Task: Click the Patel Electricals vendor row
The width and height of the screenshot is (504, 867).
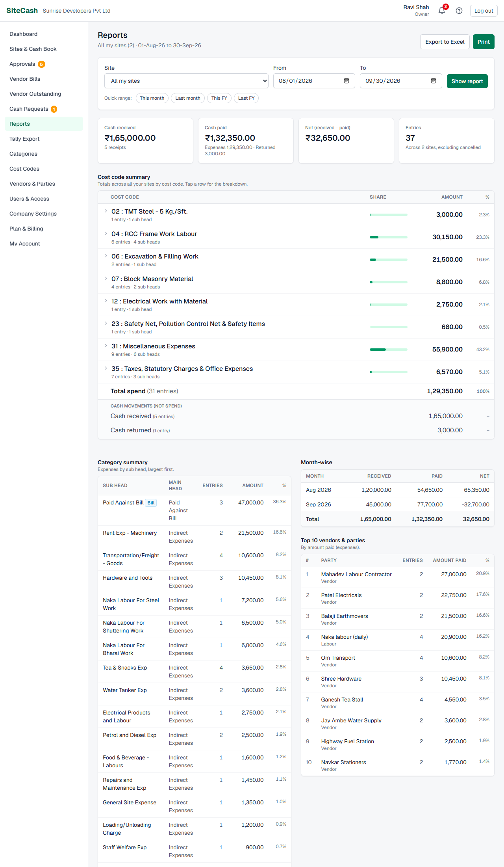Action: [x=398, y=598]
